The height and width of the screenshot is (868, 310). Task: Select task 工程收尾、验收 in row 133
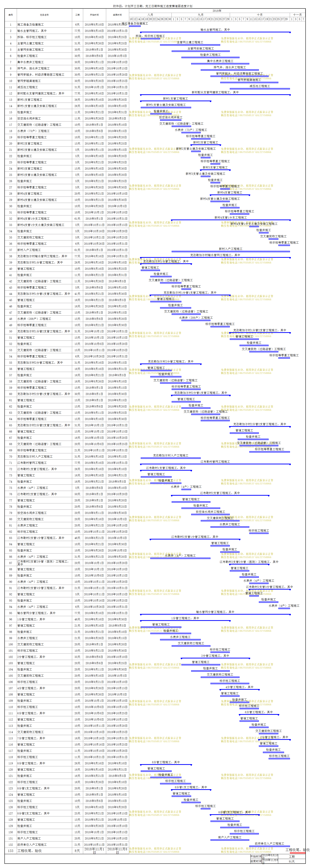point(30,851)
